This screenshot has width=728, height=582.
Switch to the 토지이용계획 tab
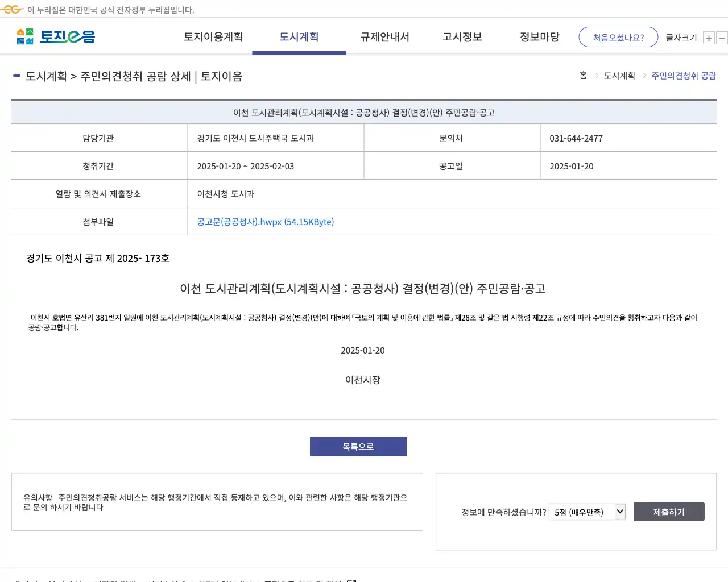tap(213, 36)
